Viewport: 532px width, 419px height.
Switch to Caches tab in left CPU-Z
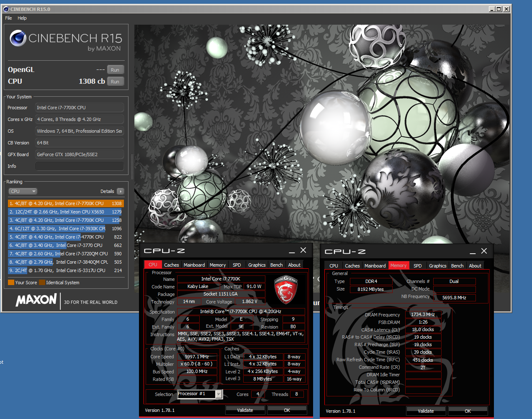tap(172, 265)
